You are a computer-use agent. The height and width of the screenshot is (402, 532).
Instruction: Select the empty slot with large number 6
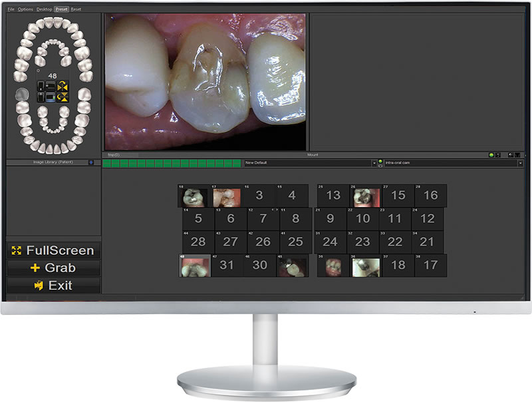(231, 219)
